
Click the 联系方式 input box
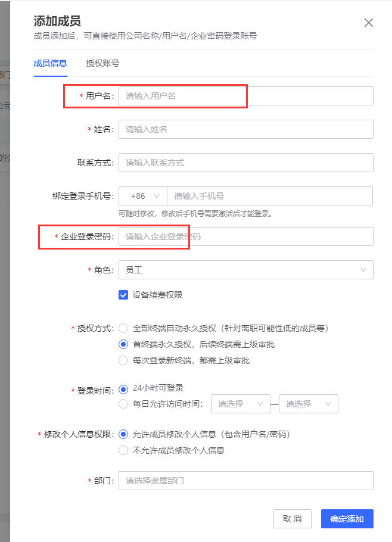tap(245, 163)
